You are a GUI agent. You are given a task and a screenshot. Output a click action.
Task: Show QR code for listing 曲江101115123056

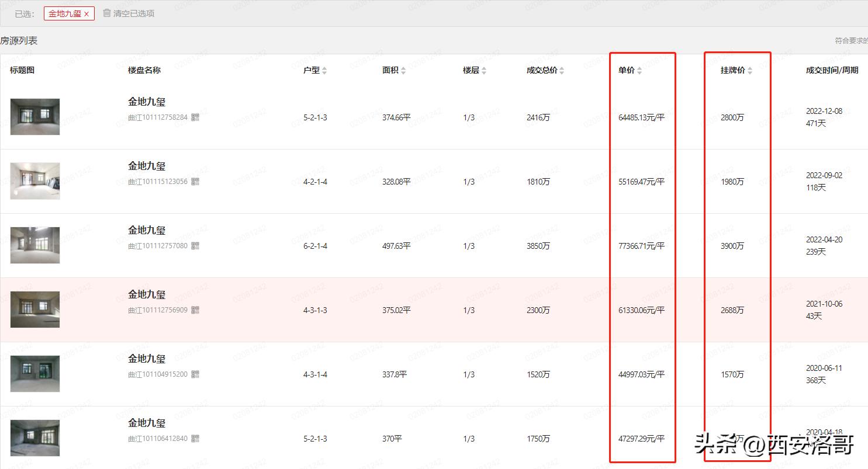195,182
